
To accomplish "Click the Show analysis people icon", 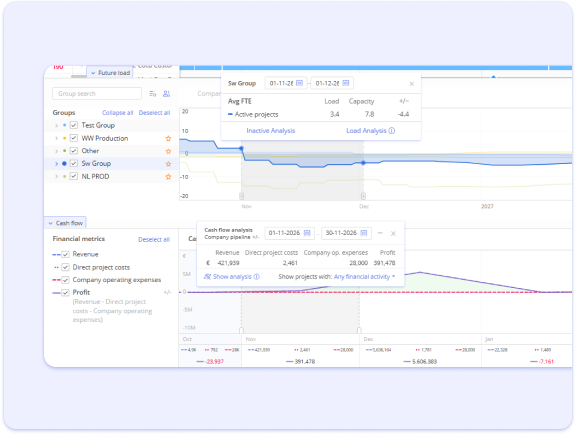I will pos(208,276).
